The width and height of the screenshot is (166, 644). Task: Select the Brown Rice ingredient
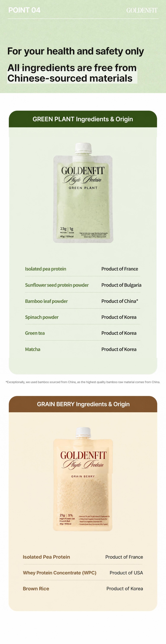pos(36,589)
